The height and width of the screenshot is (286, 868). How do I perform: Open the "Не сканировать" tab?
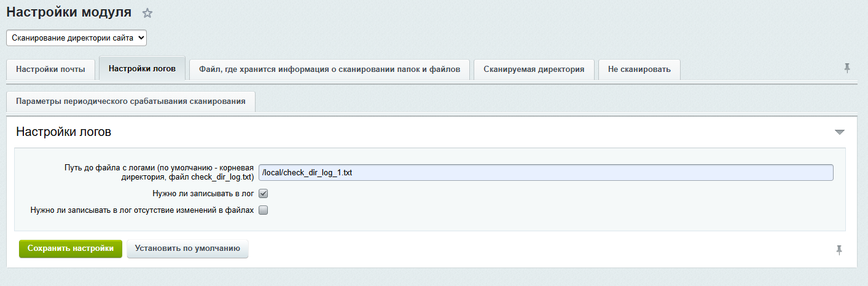[x=639, y=70]
